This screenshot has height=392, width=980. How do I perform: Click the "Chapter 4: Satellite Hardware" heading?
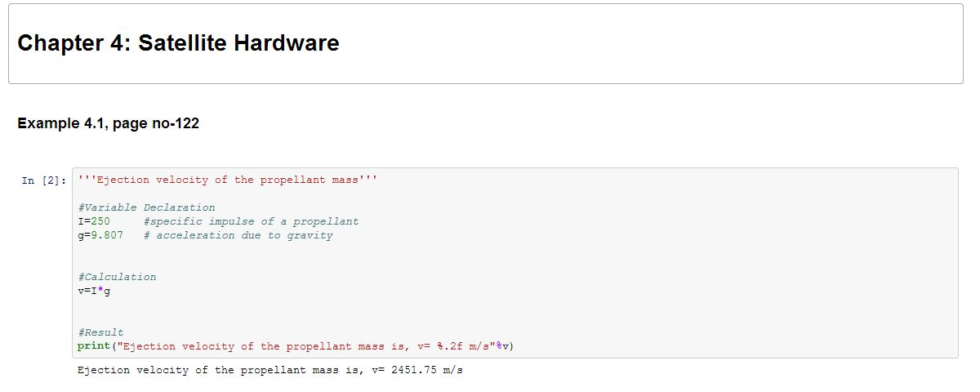(x=178, y=43)
